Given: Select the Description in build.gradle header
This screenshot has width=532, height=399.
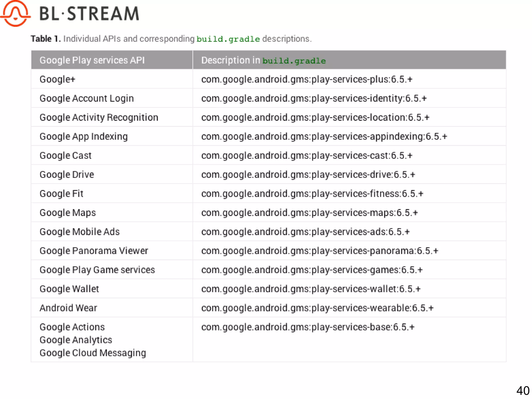Looking at the screenshot, I should pos(263,60).
